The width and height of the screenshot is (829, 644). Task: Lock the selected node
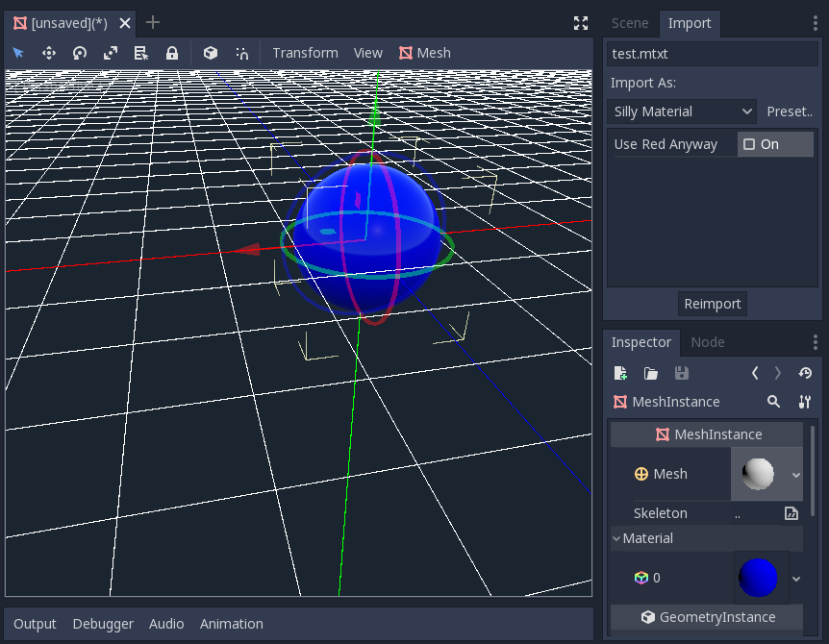point(171,53)
